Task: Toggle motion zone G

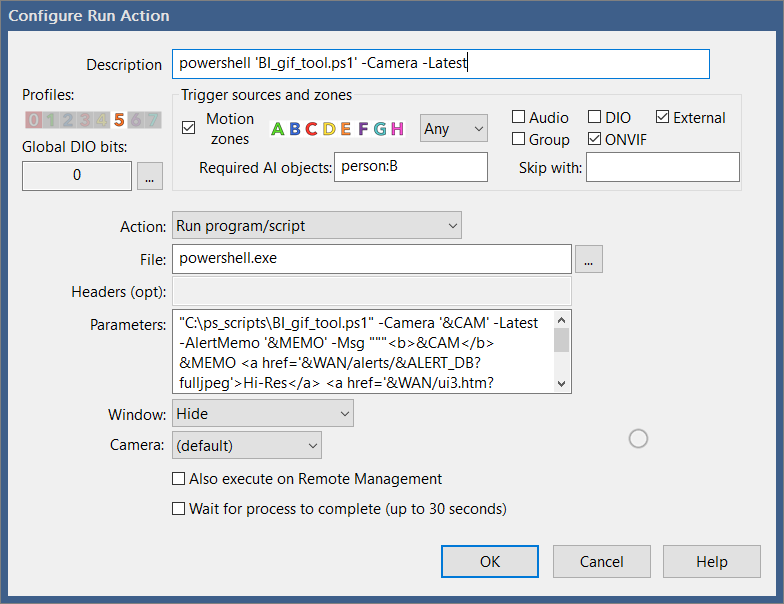Action: [x=380, y=129]
